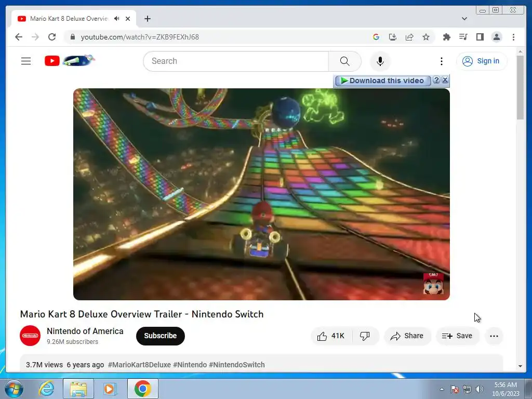Open Windows Media Player from taskbar
532x399 pixels.
coord(110,389)
